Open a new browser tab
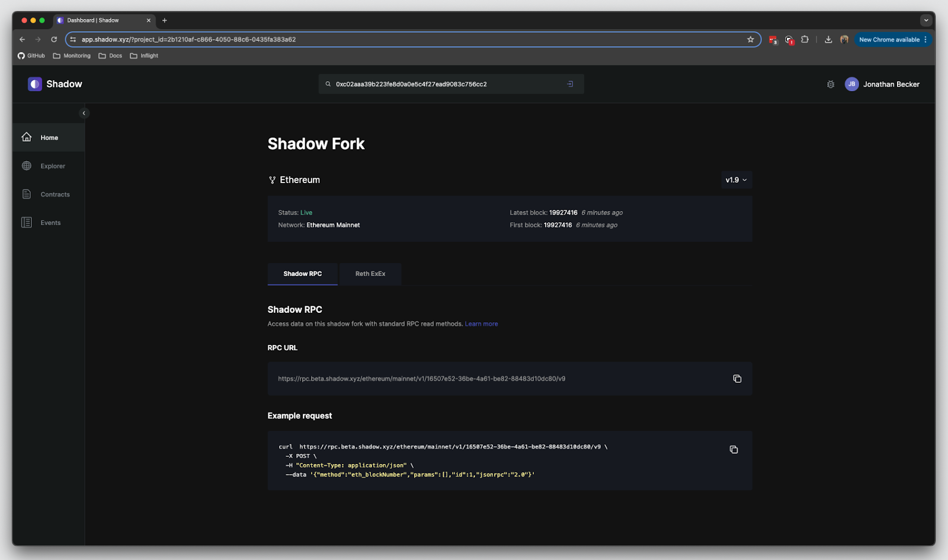The image size is (948, 560). pos(165,20)
